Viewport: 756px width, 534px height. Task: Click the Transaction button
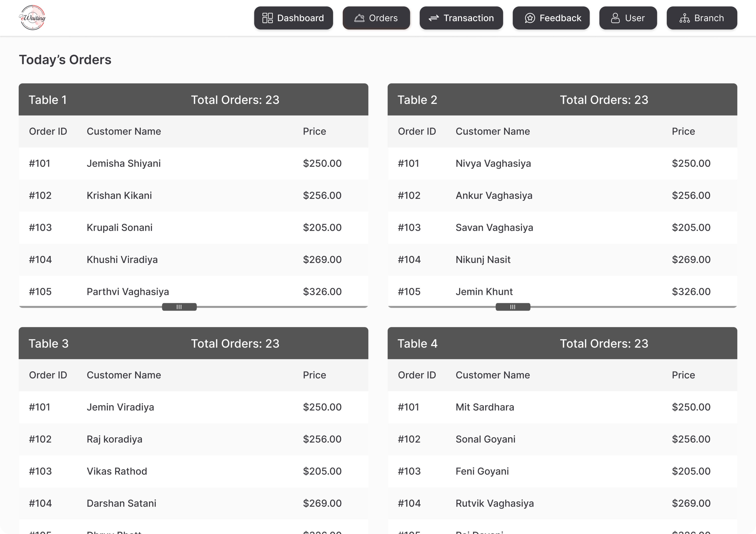click(x=461, y=18)
